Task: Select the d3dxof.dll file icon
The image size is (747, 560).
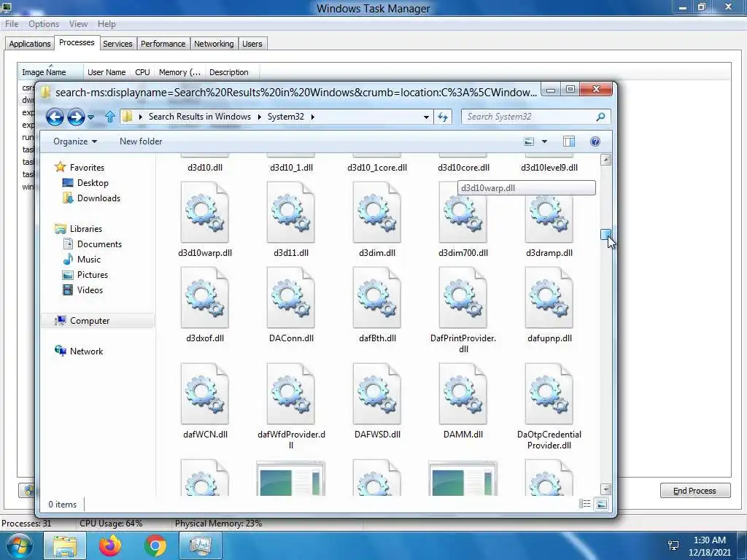Action: click(x=205, y=297)
